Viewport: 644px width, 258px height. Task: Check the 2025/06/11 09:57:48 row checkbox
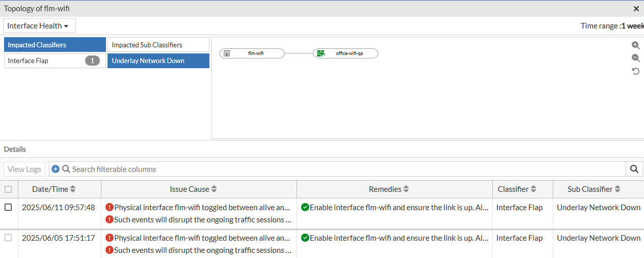pos(8,207)
